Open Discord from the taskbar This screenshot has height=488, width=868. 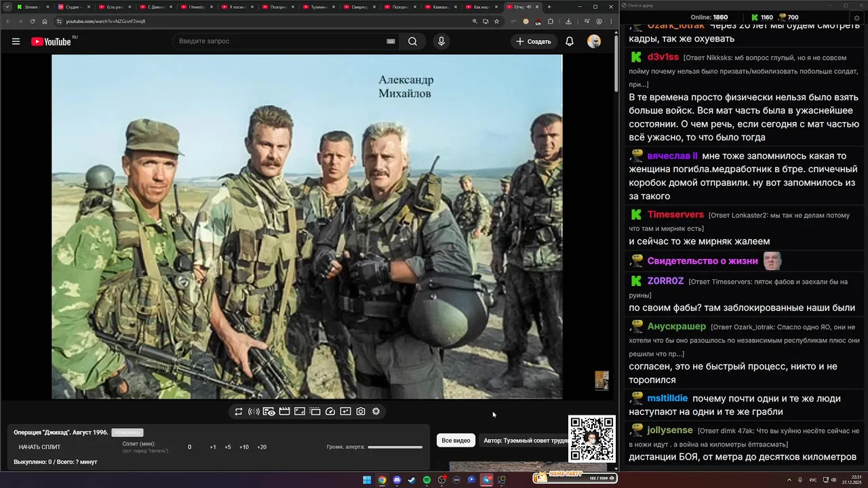click(x=397, y=480)
